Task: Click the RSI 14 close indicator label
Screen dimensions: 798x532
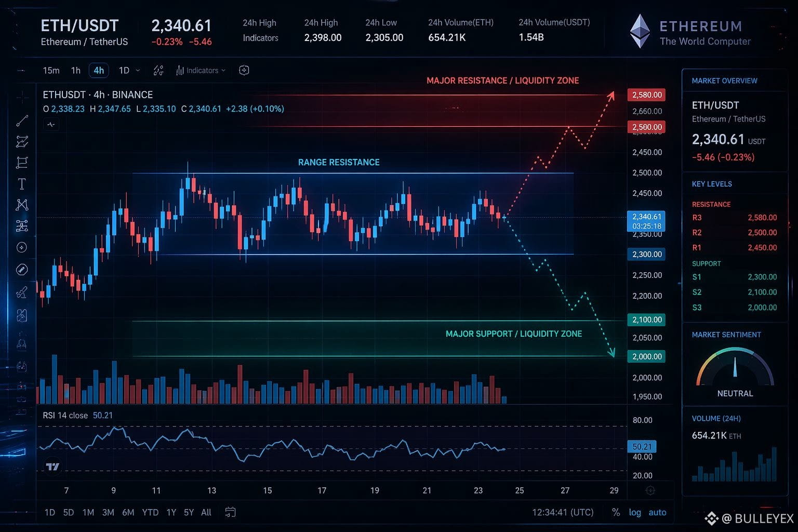Action: [x=65, y=415]
